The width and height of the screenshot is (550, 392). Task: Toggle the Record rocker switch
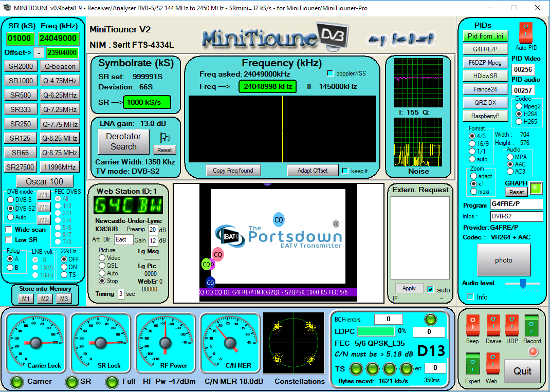(x=531, y=325)
